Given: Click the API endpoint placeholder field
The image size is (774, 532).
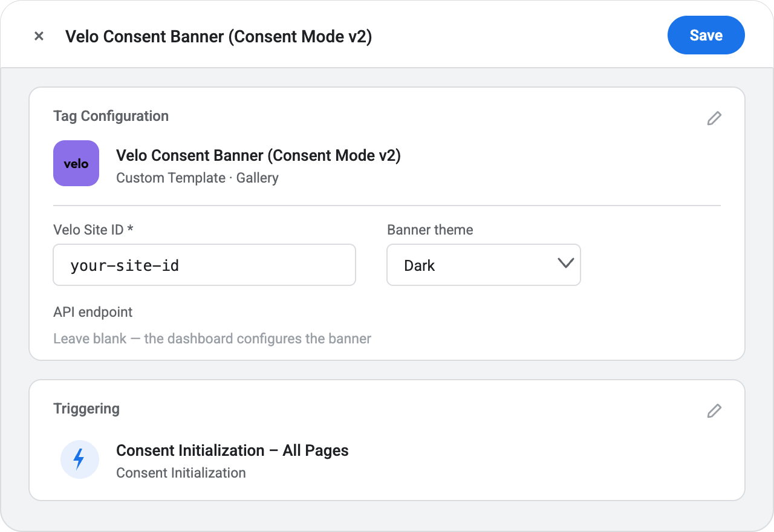Looking at the screenshot, I should point(212,339).
